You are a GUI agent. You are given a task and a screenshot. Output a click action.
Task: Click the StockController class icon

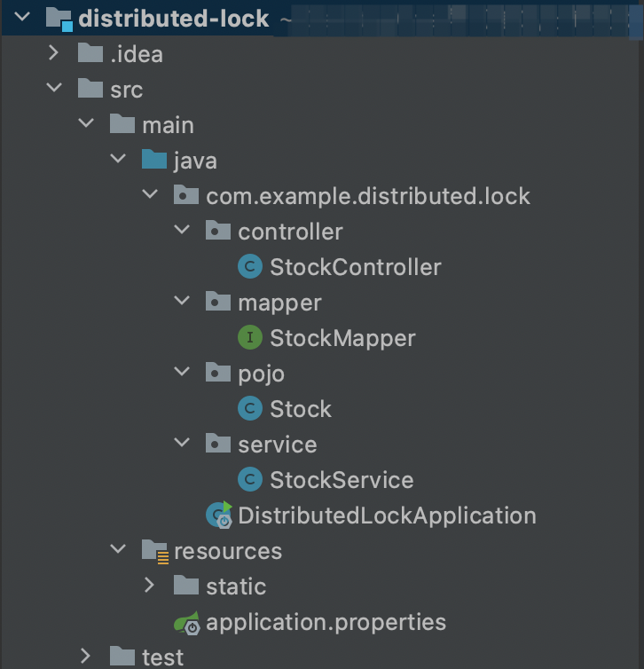pyautogui.click(x=250, y=266)
